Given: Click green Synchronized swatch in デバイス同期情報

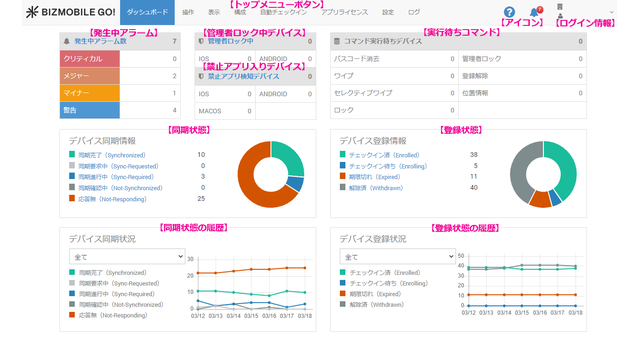Looking at the screenshot, I should pos(72,154).
